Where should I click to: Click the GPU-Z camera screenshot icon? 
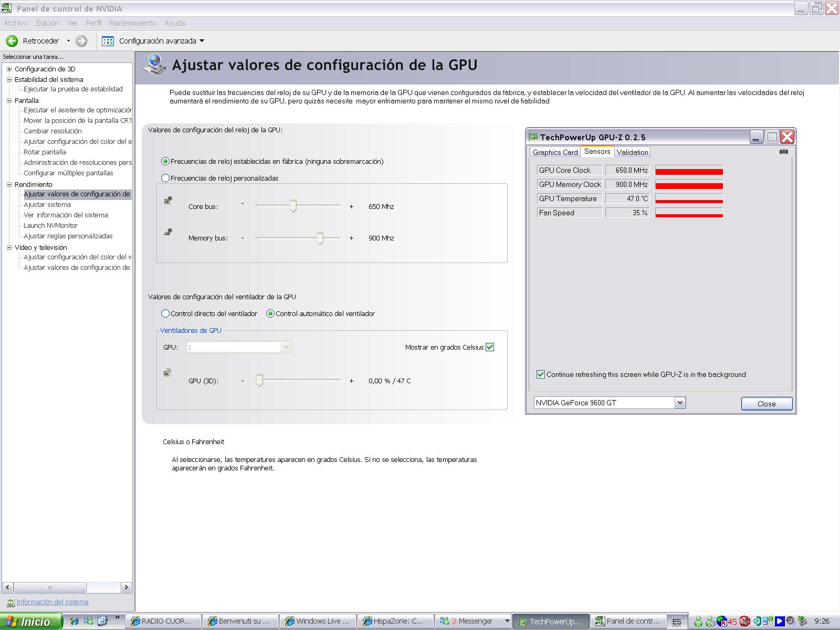tap(783, 152)
